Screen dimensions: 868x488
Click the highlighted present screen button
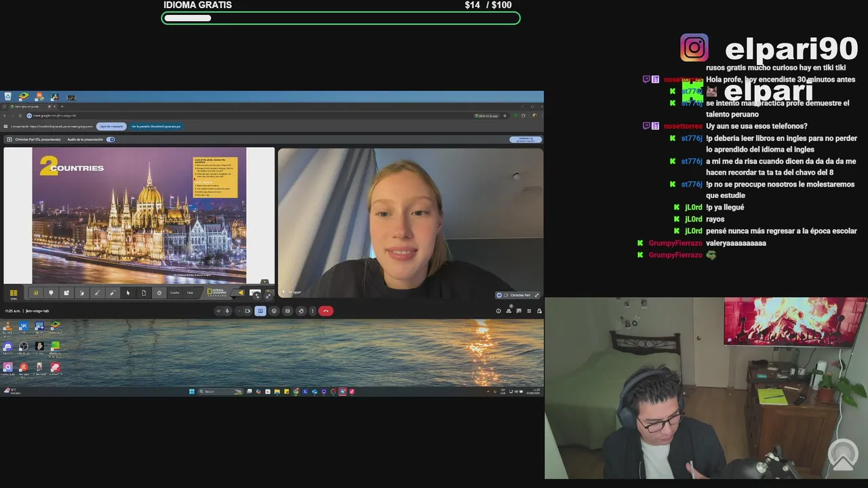click(x=260, y=311)
